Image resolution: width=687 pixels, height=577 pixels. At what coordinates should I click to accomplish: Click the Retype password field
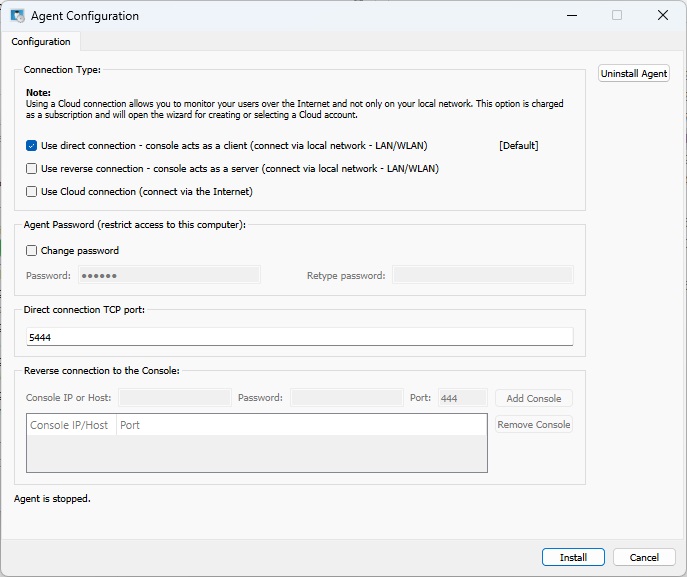point(482,275)
